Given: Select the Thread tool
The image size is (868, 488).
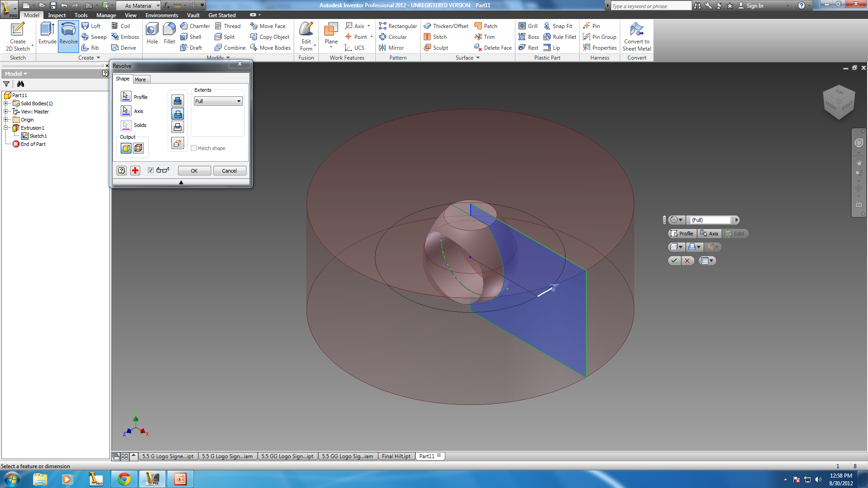Looking at the screenshot, I should (228, 26).
